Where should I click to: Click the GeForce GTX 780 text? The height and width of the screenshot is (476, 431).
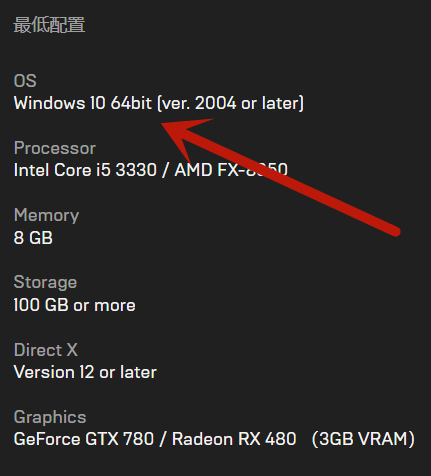click(x=84, y=439)
